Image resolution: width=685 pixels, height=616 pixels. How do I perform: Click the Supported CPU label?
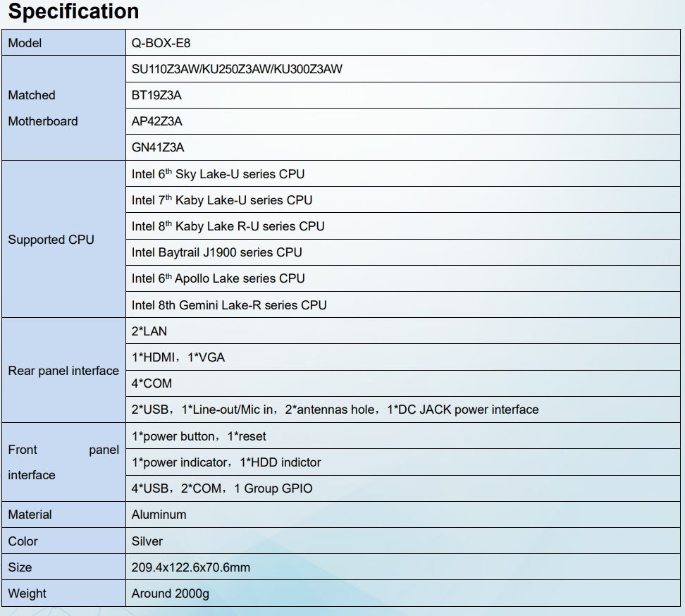[51, 240]
